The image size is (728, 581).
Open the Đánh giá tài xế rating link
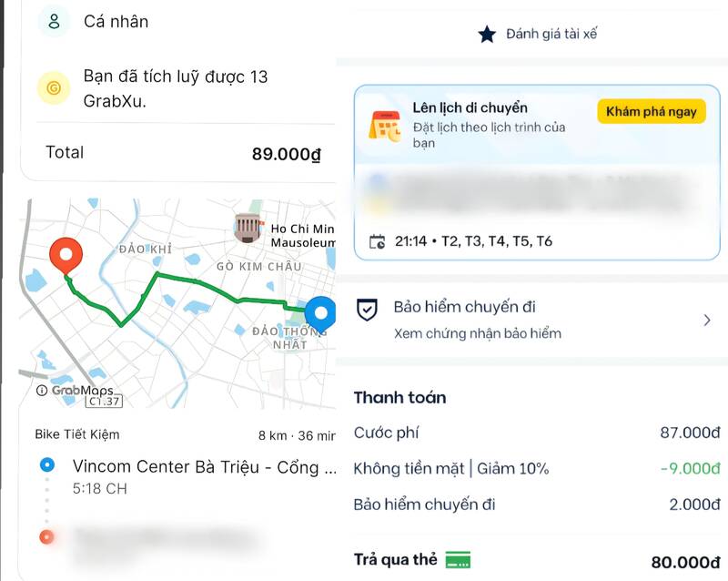pyautogui.click(x=551, y=35)
